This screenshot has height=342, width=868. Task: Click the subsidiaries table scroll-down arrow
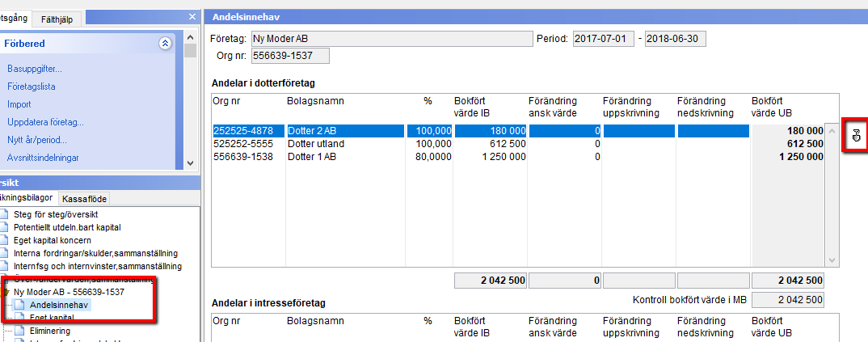pyautogui.click(x=832, y=260)
